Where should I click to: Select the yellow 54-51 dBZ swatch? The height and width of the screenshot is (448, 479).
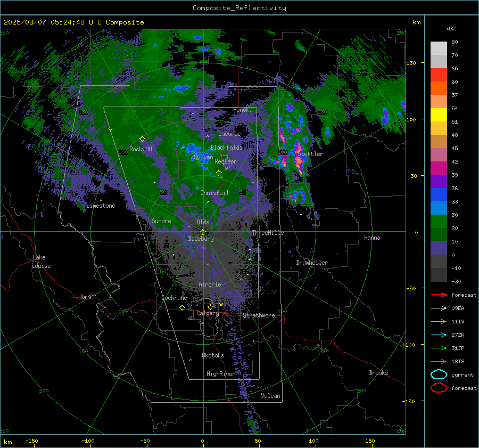(x=439, y=115)
